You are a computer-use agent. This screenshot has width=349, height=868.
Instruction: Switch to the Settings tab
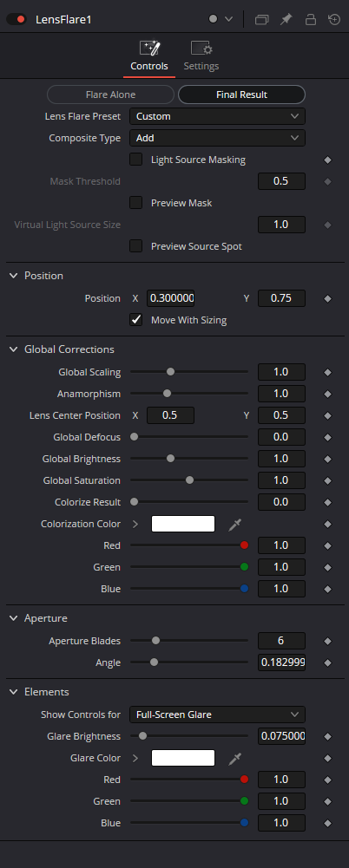201,56
